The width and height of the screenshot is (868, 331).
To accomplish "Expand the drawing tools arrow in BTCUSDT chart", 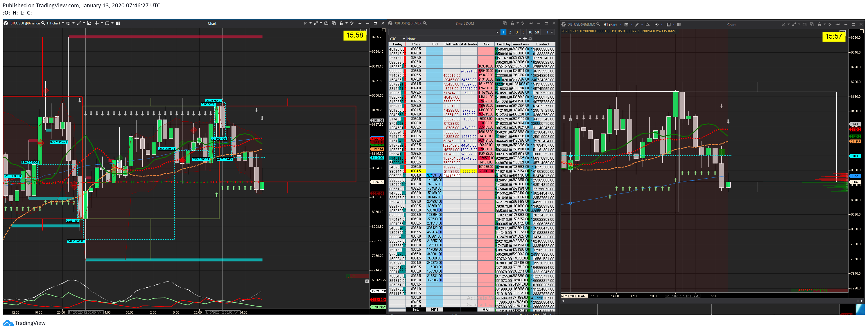I will 84,23.
